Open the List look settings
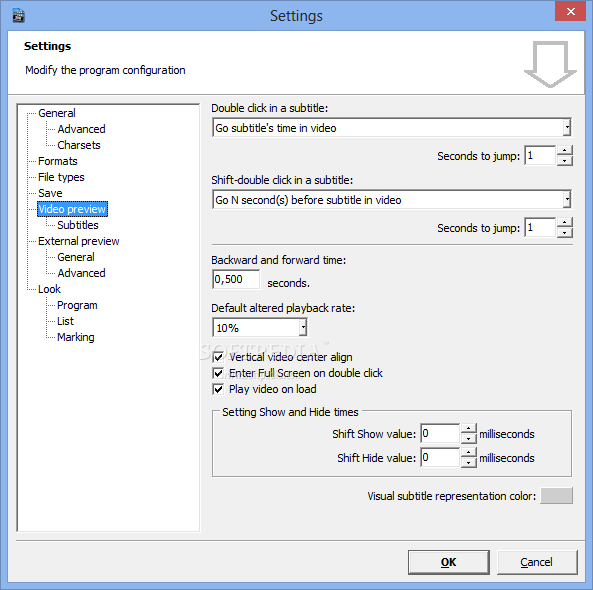The width and height of the screenshot is (593, 590). point(65,321)
